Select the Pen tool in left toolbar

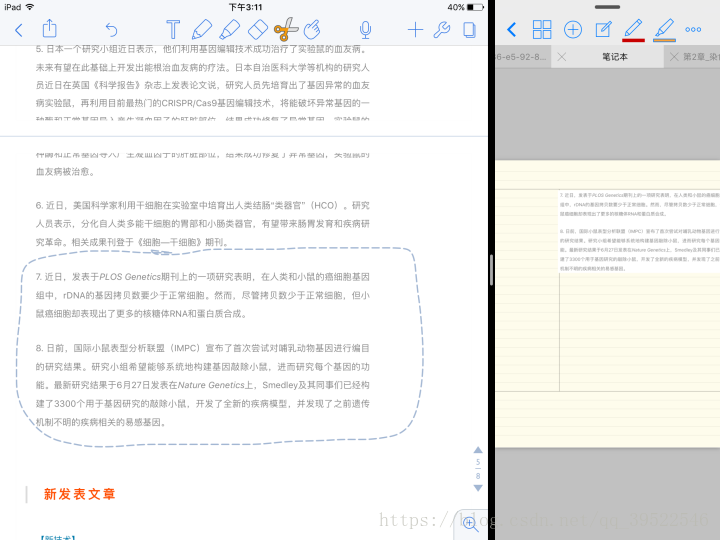(202, 29)
